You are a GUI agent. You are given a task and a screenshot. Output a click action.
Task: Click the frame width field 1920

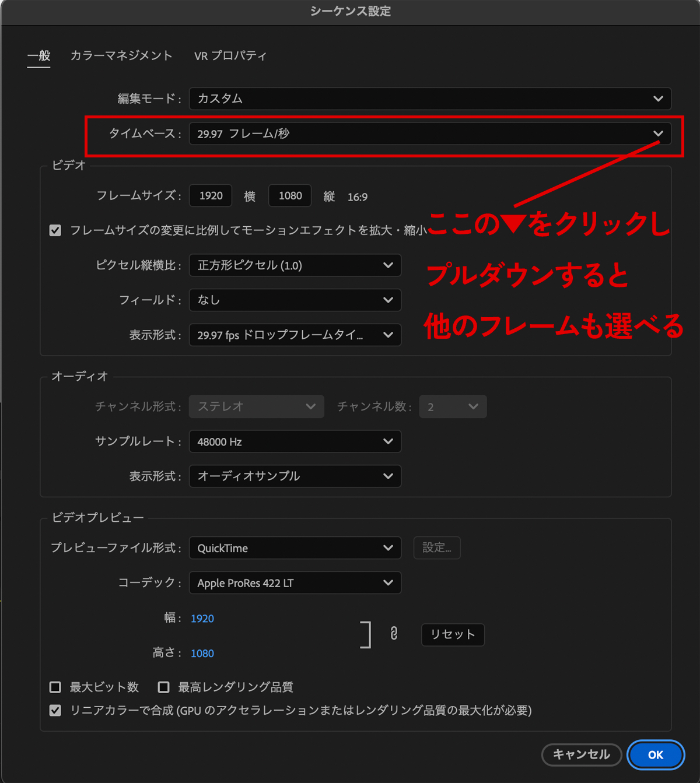pyautogui.click(x=211, y=196)
